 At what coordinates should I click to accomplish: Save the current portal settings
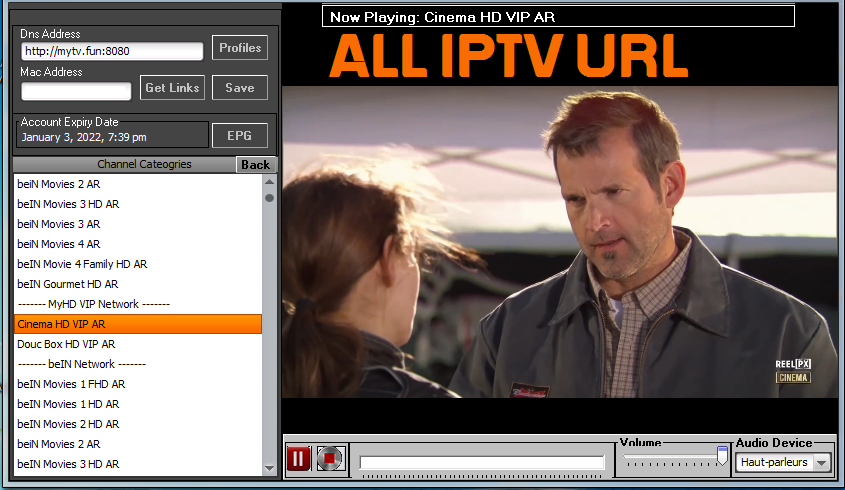[240, 87]
